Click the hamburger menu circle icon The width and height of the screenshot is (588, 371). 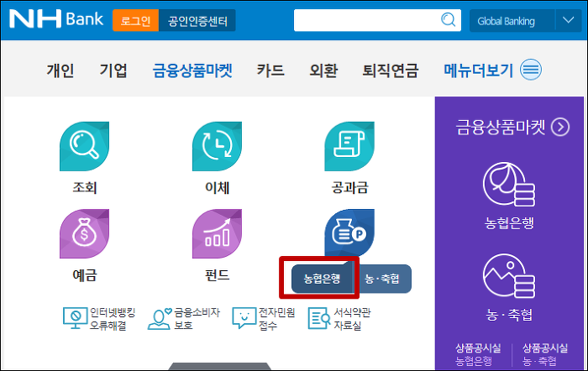[x=531, y=70]
